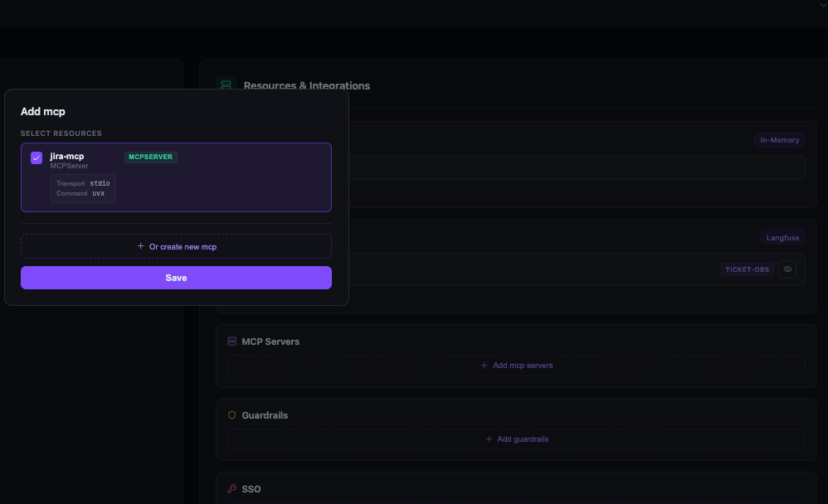The width and height of the screenshot is (828, 504).
Task: Click the green Resources & Integrations server icon
Action: [226, 85]
